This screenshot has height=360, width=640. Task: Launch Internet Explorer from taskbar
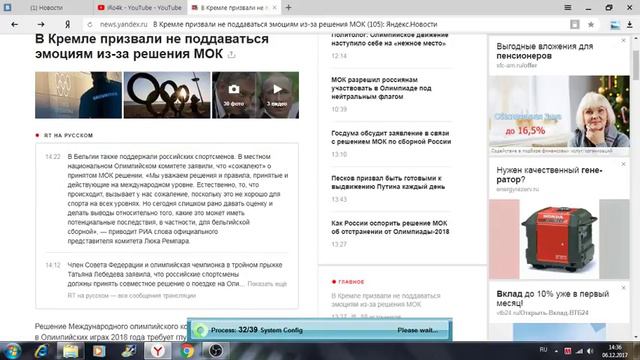tap(41, 351)
